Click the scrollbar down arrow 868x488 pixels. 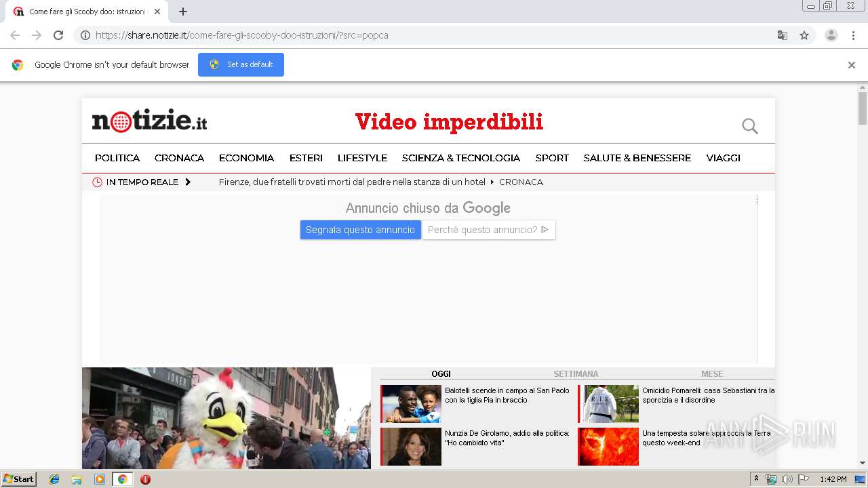click(x=863, y=464)
